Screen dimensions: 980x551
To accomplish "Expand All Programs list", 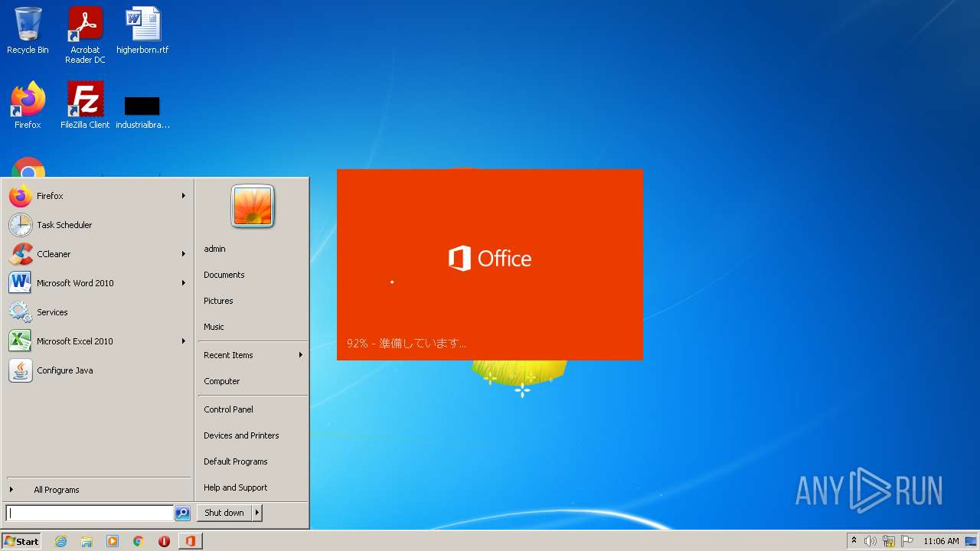I will click(57, 490).
